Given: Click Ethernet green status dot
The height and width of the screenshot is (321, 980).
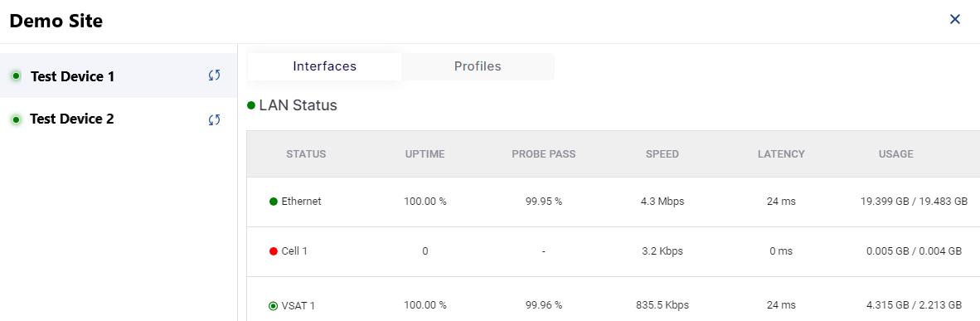Looking at the screenshot, I should tap(273, 202).
